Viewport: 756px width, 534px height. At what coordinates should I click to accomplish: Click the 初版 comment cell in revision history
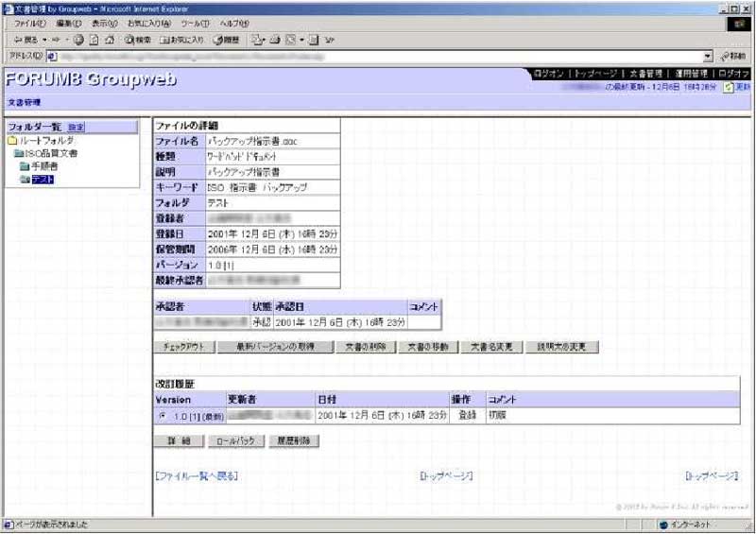[612, 415]
